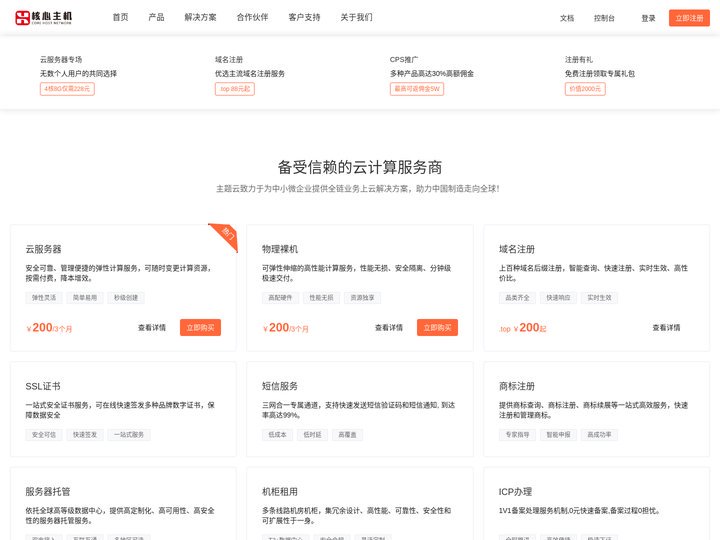The width and height of the screenshot is (720, 540).
Task: Click the .top 88元起 tag
Action: [235, 89]
